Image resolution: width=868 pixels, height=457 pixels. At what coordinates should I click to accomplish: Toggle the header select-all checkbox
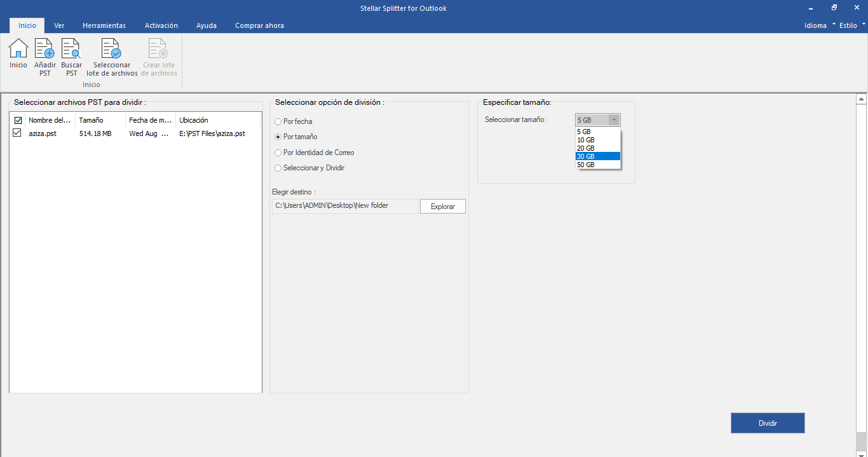18,120
